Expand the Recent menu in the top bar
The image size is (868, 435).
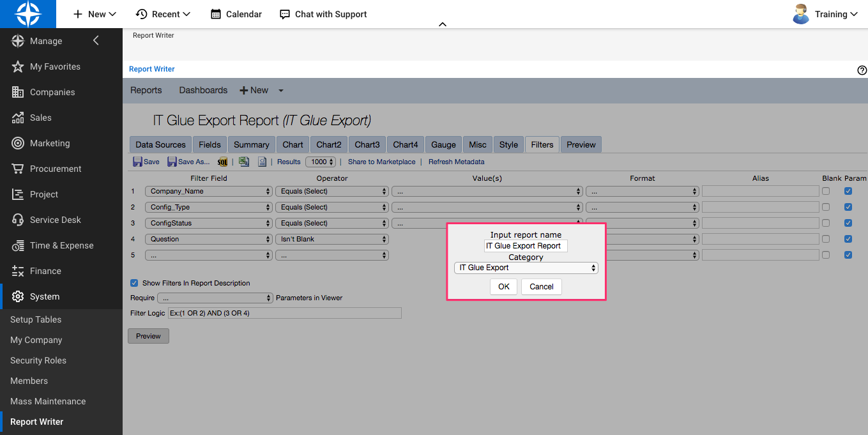163,13
